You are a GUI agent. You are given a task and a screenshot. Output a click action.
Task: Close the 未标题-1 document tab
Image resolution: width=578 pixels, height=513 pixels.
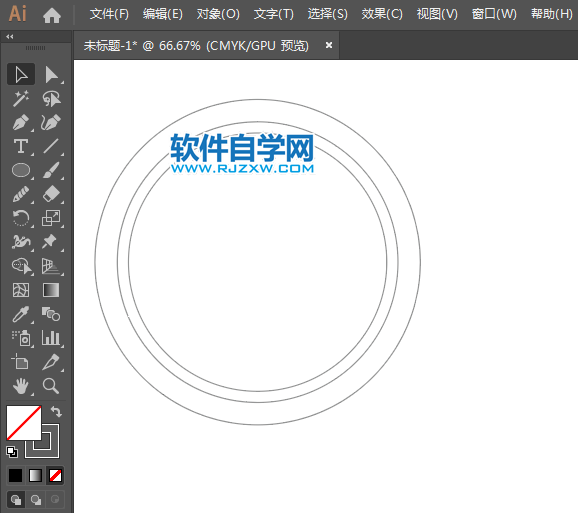pyautogui.click(x=329, y=45)
